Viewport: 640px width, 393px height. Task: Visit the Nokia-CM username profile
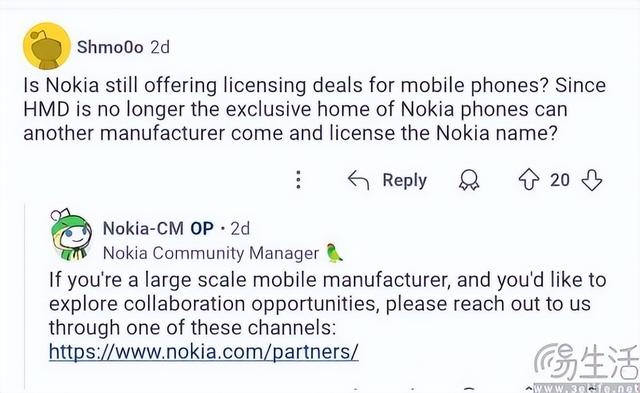(143, 228)
